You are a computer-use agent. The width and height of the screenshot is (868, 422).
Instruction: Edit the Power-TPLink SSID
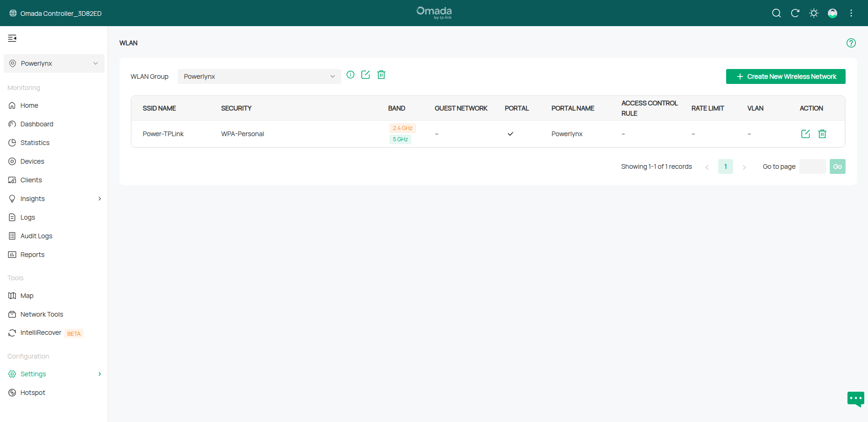click(805, 134)
